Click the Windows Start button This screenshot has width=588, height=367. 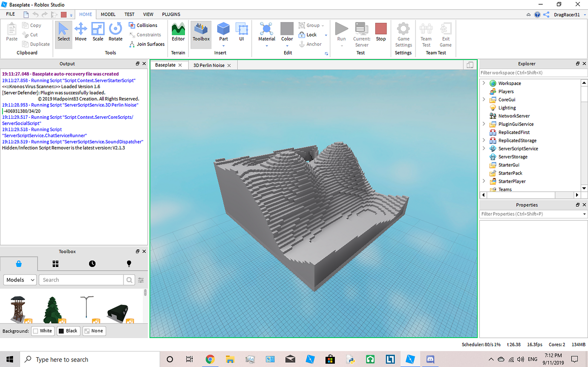[x=10, y=359]
